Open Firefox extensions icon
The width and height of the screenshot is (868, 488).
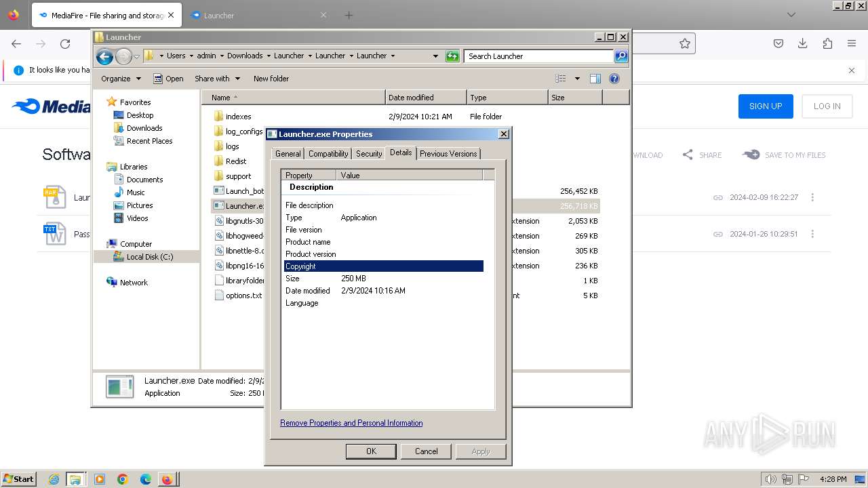point(827,43)
